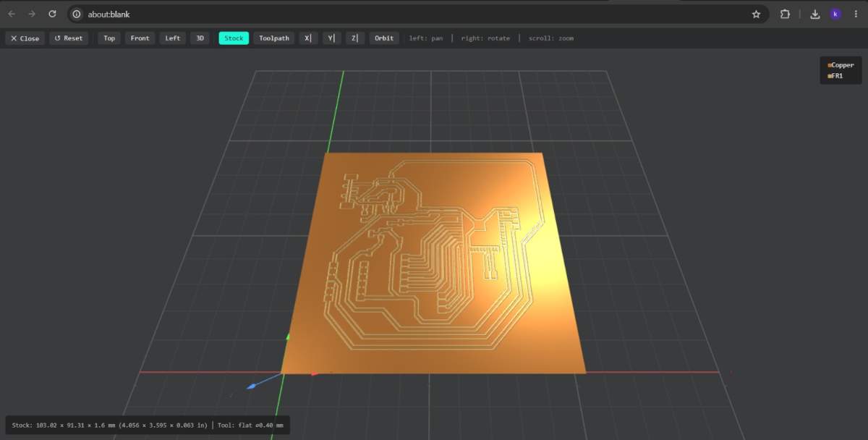The width and height of the screenshot is (868, 440).
Task: Switch to 3D perspective view
Action: tap(200, 38)
